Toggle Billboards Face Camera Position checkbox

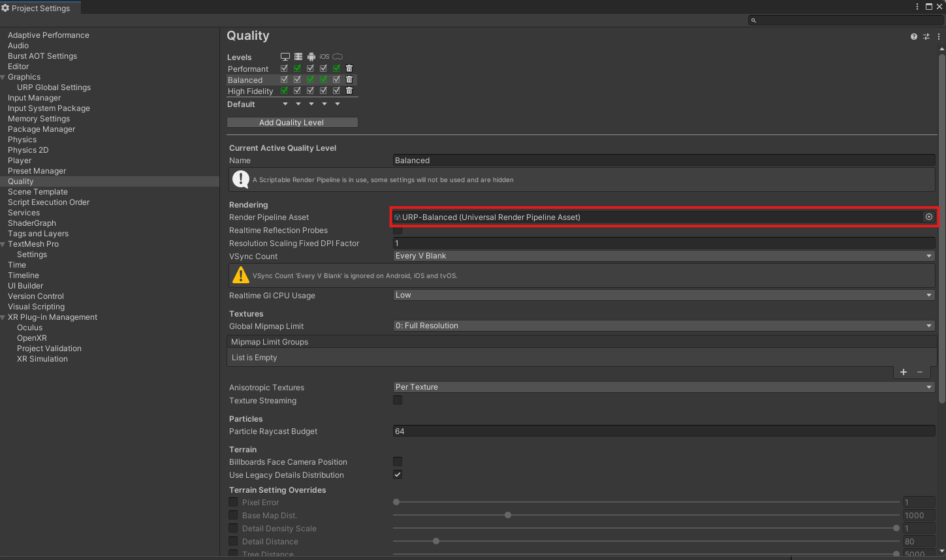[398, 461]
